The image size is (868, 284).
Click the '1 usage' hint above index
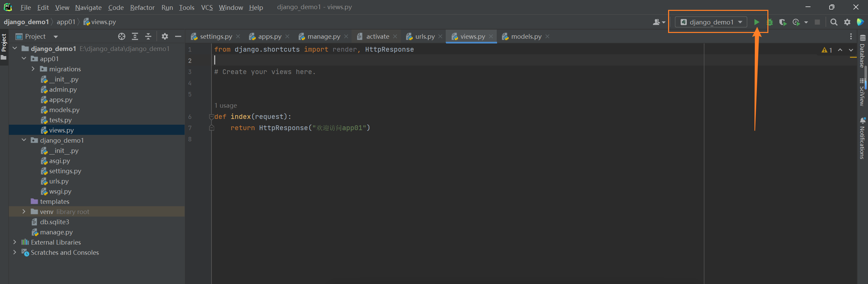226,105
